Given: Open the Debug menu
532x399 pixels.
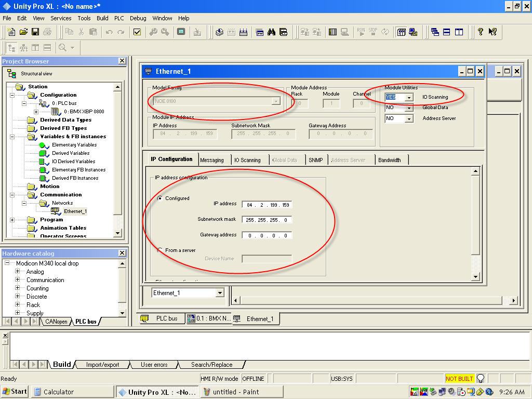Looking at the screenshot, I should 138,18.
